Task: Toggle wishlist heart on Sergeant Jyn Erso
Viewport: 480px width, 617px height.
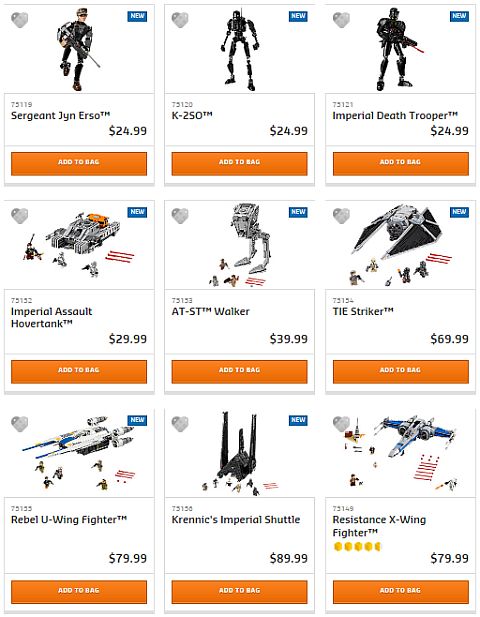Action: [19, 20]
